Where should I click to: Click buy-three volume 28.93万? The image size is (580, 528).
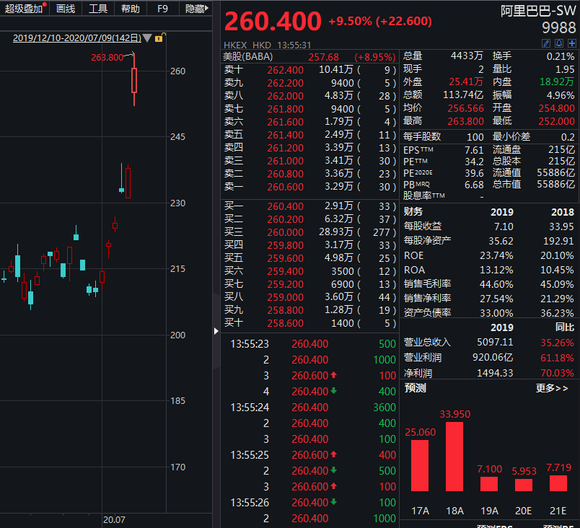pyautogui.click(x=335, y=232)
